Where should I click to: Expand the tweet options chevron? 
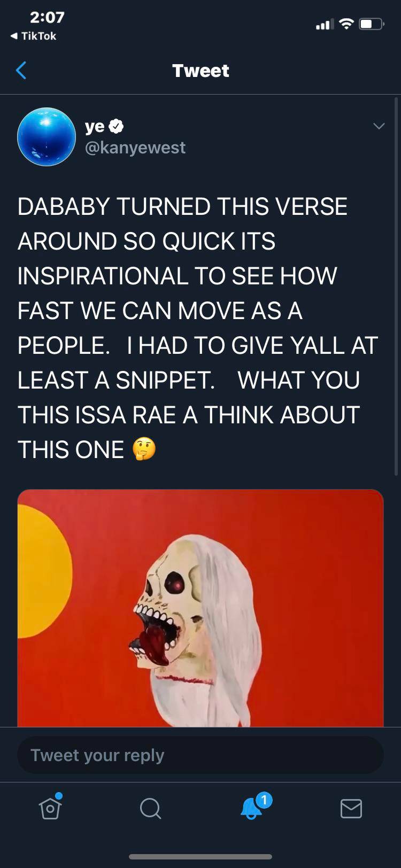[379, 126]
